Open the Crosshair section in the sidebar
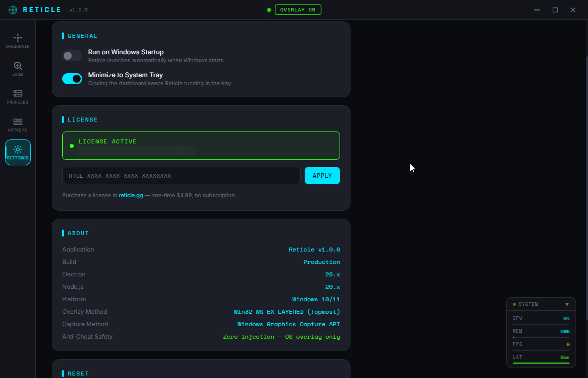The height and width of the screenshot is (378, 588). pos(17,41)
